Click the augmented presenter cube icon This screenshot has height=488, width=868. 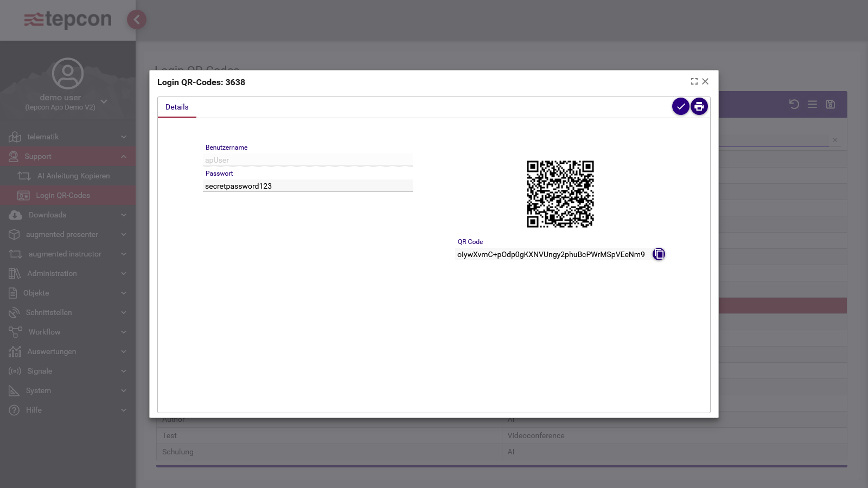(x=14, y=234)
